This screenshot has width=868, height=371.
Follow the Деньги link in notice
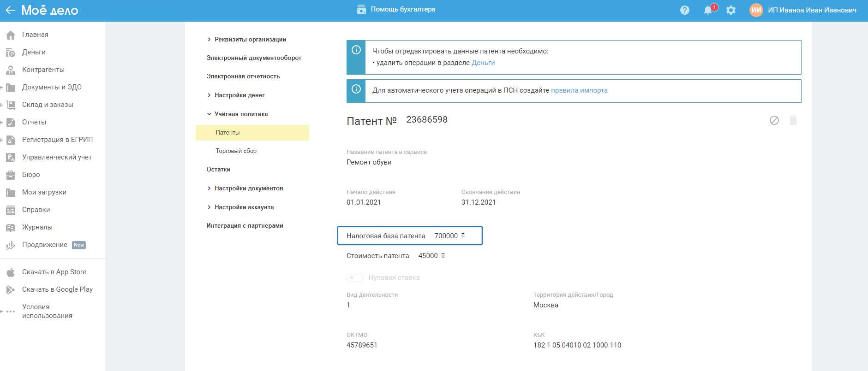pyautogui.click(x=483, y=63)
